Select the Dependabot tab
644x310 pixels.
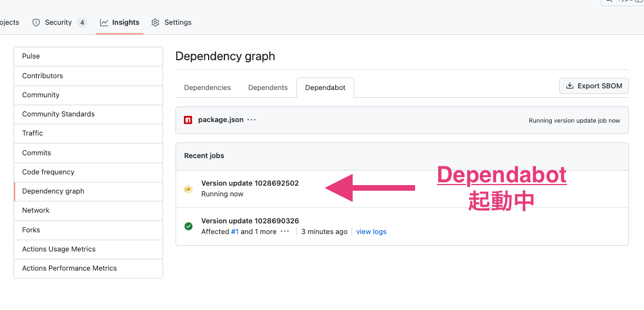click(x=325, y=87)
